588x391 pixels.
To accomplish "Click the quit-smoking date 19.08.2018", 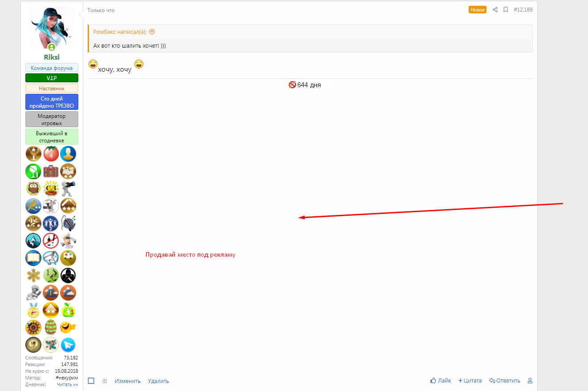I will [x=66, y=371].
